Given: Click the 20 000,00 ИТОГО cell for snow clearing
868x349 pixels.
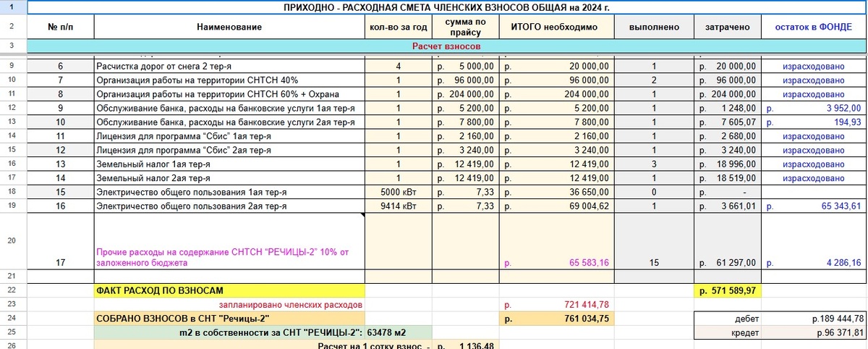Looking at the screenshot, I should coord(556,67).
